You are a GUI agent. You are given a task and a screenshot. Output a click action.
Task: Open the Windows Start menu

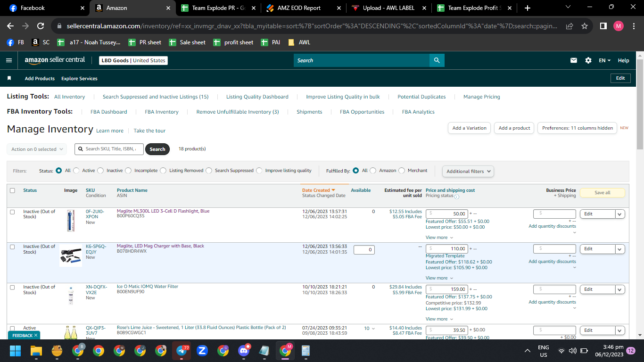(16, 351)
